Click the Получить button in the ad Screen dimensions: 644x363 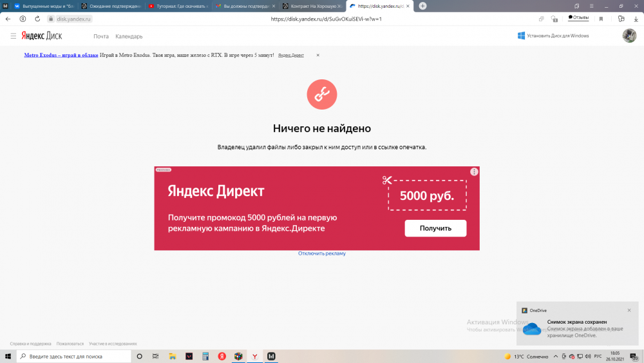point(435,228)
